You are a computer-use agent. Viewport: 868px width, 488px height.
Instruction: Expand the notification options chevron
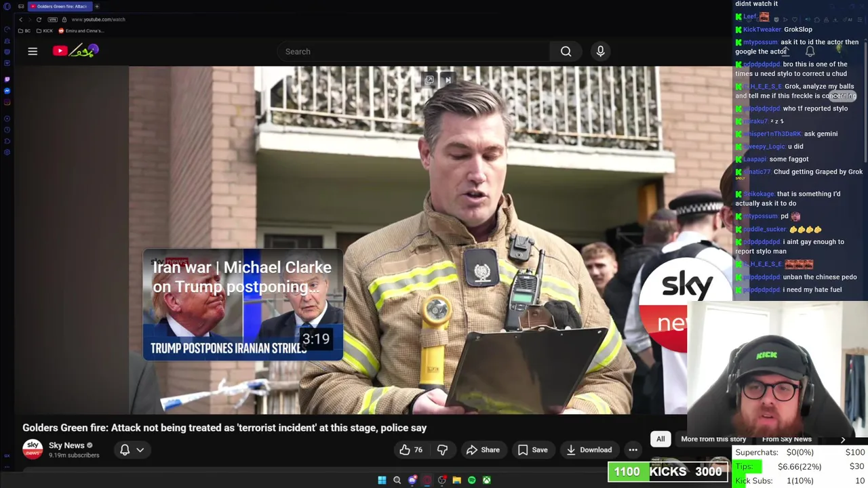point(140,449)
